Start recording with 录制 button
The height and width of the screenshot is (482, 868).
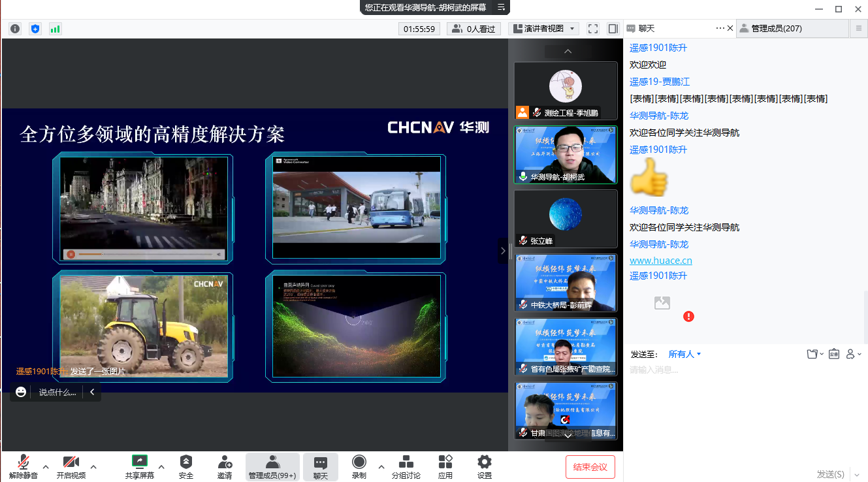click(x=359, y=466)
